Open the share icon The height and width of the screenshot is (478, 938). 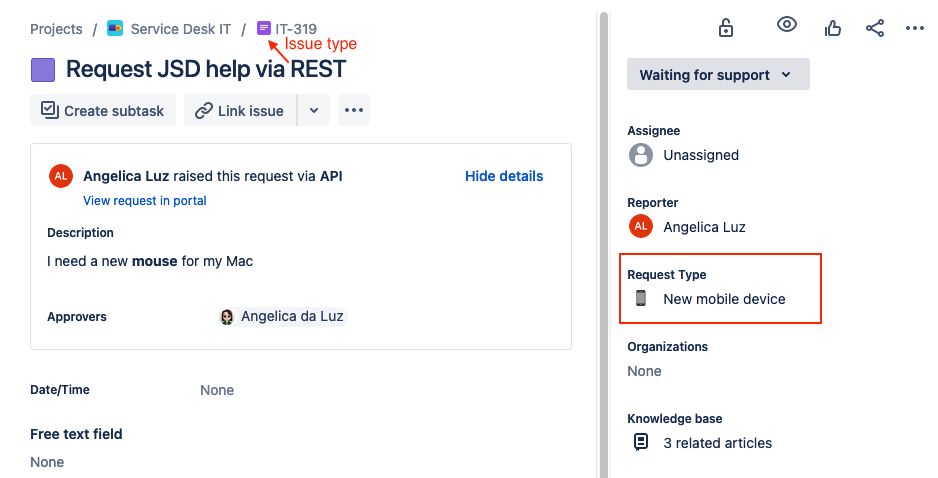(875, 28)
